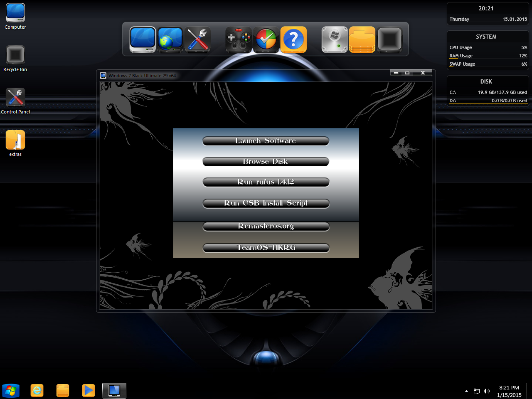Click the blue monitor Computer icon in dock

[x=143, y=39]
